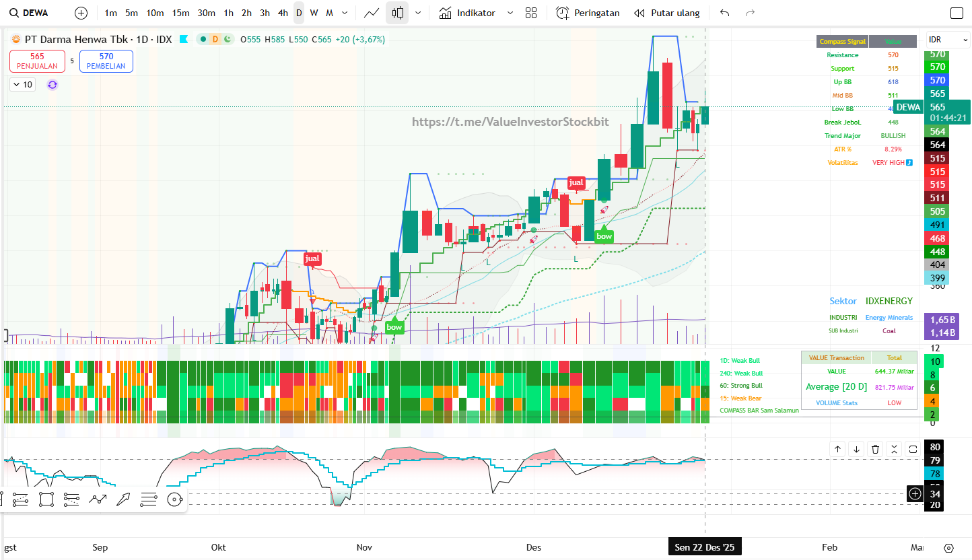Click the cyan flag icon beside IDX
The height and width of the screenshot is (560, 972).
tap(183, 40)
